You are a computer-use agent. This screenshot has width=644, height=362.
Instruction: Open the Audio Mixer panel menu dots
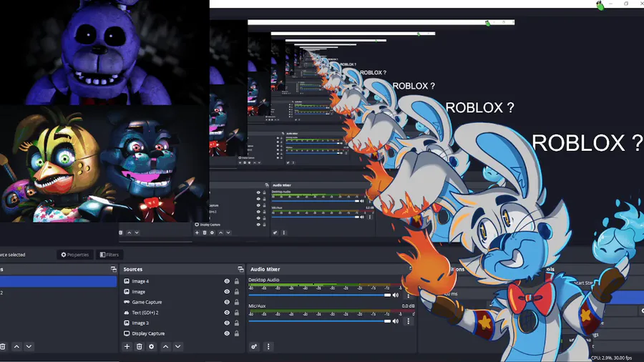268,346
